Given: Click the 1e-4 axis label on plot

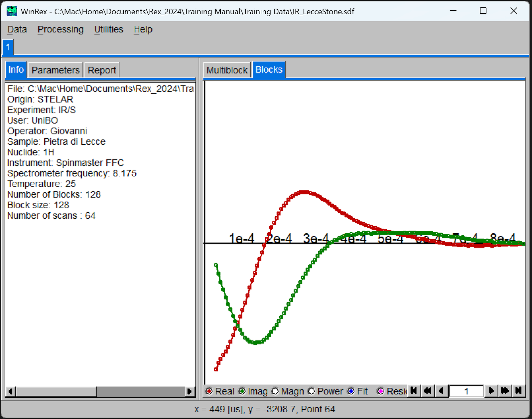Looking at the screenshot, I should tap(242, 238).
